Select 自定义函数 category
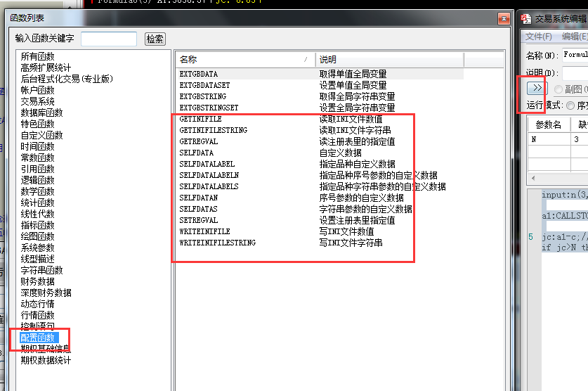The height and width of the screenshot is (391, 588). coord(41,135)
